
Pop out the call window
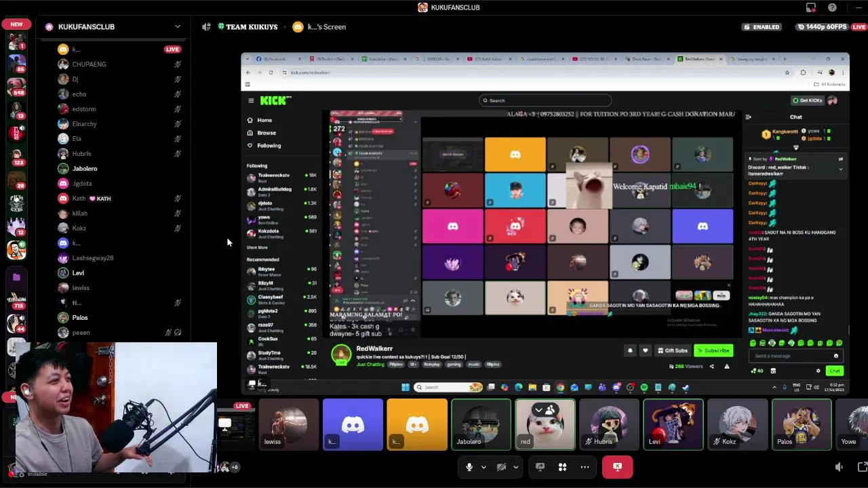863,467
